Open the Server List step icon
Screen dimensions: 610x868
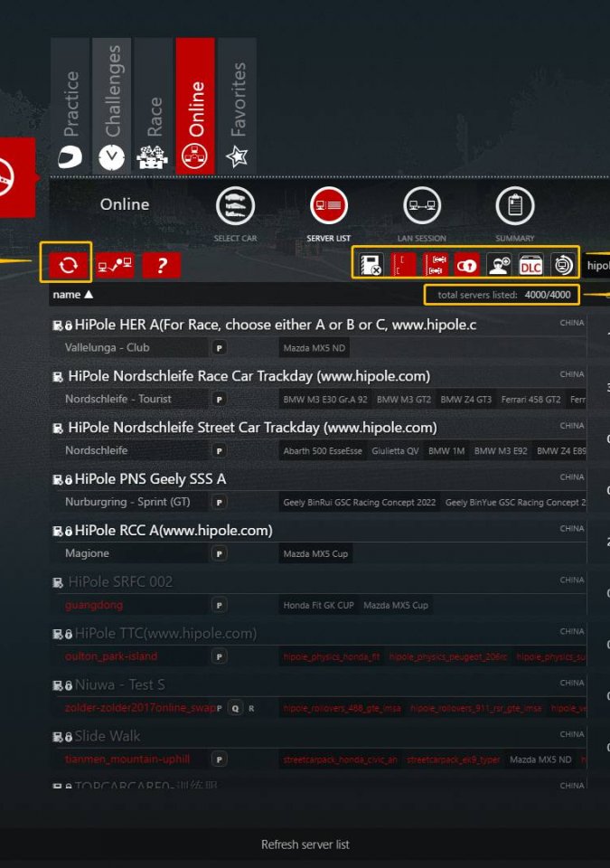(x=329, y=206)
